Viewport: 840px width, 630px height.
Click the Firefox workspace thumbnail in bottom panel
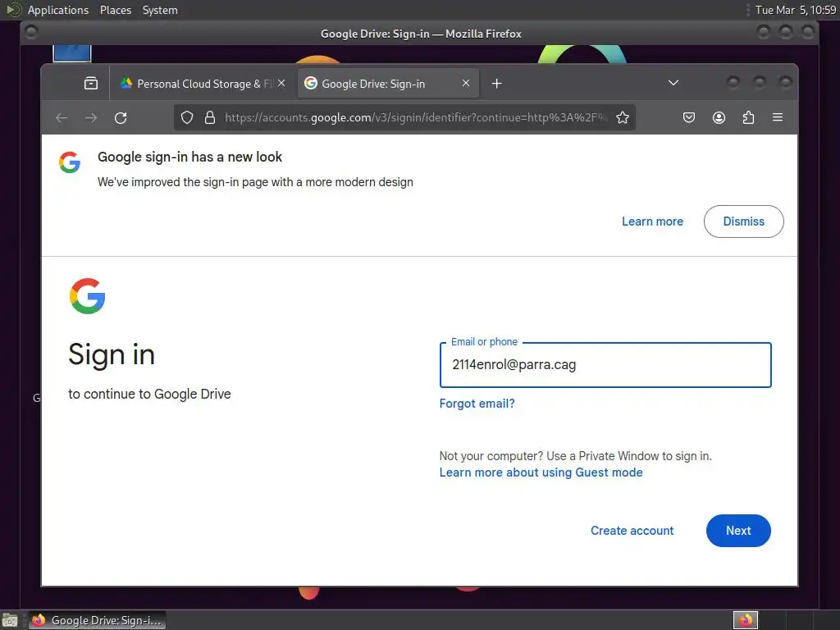[745, 620]
